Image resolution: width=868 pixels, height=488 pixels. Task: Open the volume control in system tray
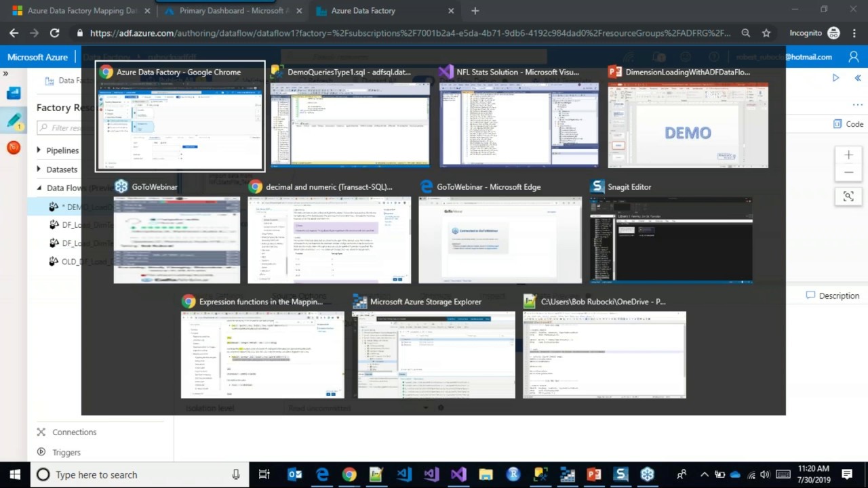765,474
